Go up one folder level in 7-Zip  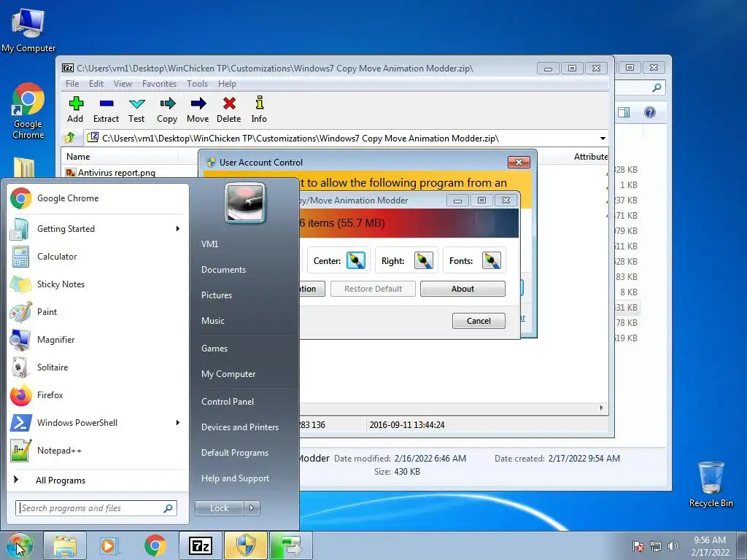[70, 138]
